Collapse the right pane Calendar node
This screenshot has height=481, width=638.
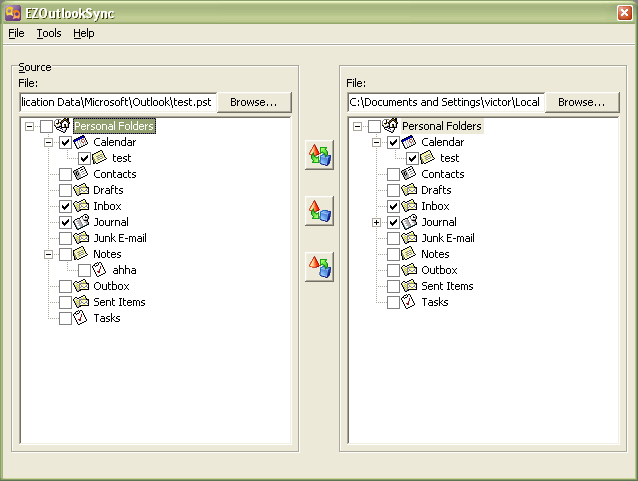click(376, 142)
